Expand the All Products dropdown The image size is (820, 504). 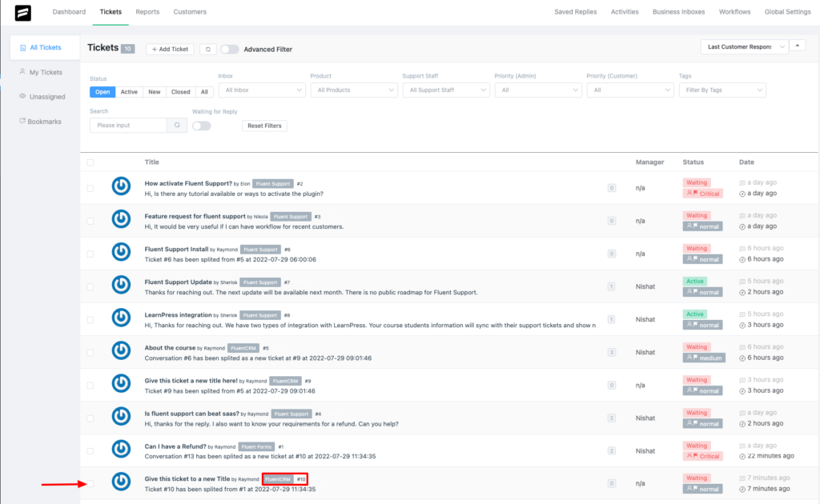(x=354, y=90)
